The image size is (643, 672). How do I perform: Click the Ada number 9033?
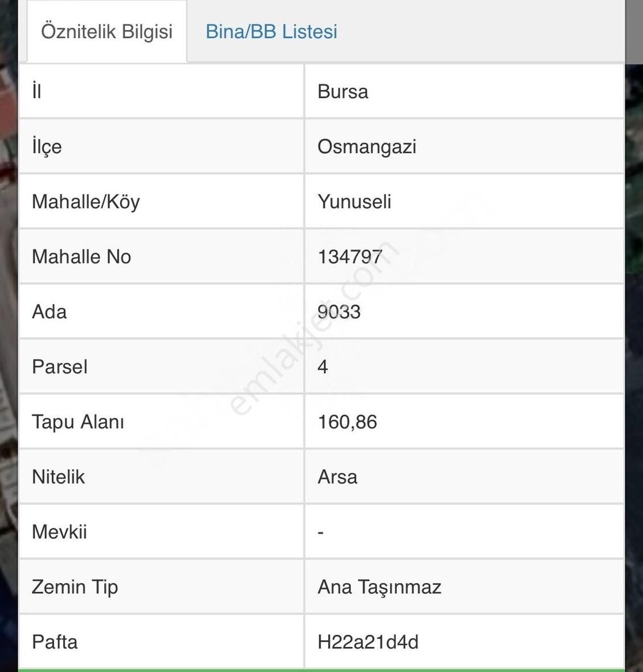click(339, 312)
